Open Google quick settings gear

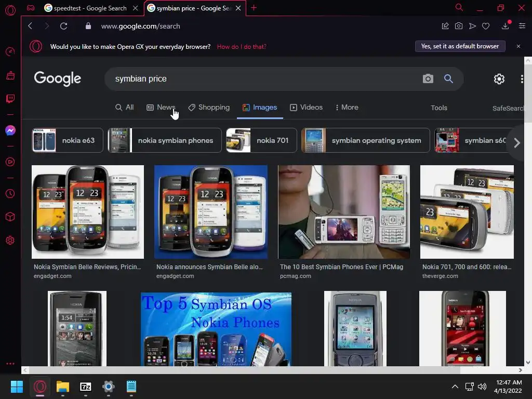tap(499, 79)
